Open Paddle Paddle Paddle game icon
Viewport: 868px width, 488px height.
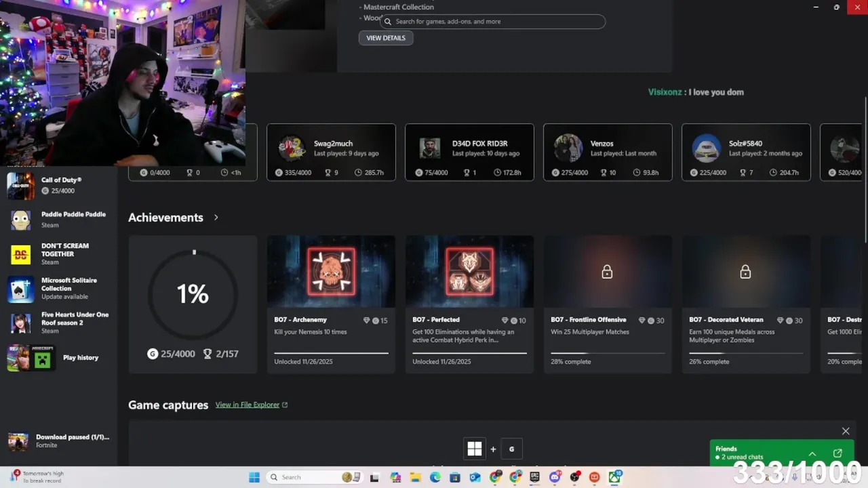pos(20,220)
